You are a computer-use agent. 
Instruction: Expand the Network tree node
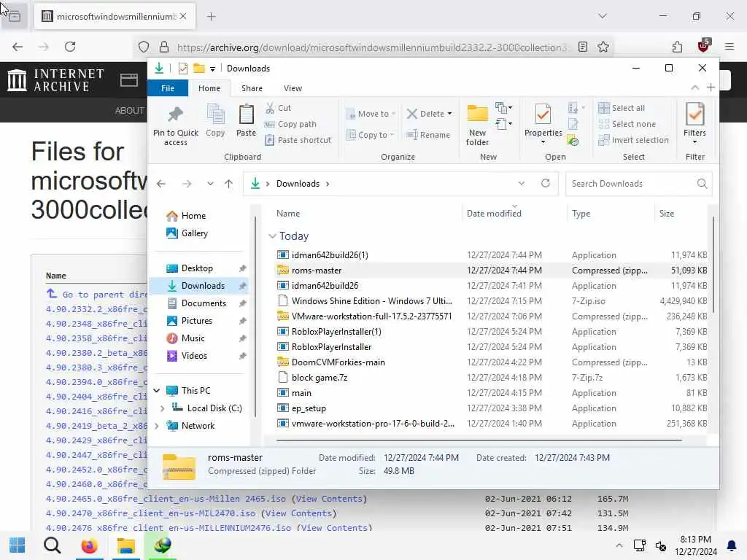157,426
